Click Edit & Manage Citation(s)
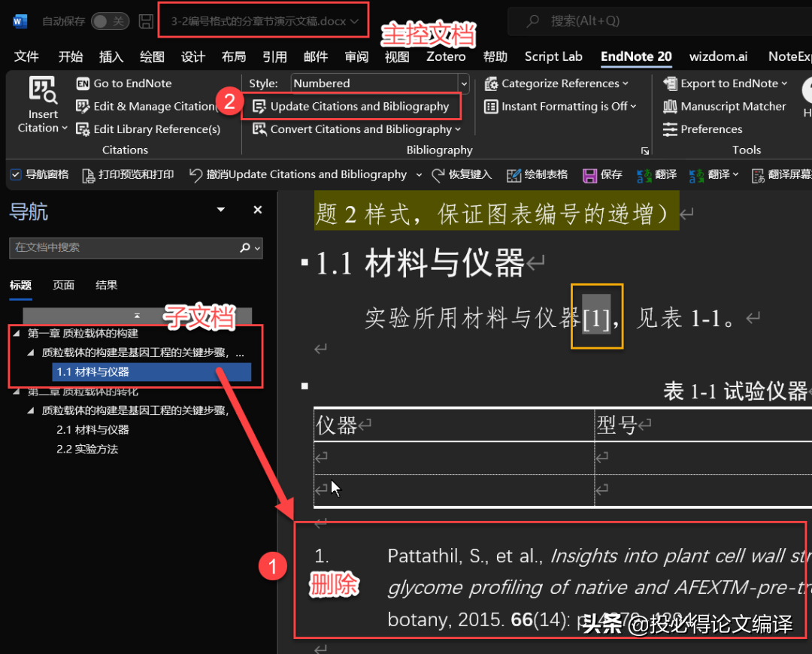This screenshot has width=812, height=654. 147,106
